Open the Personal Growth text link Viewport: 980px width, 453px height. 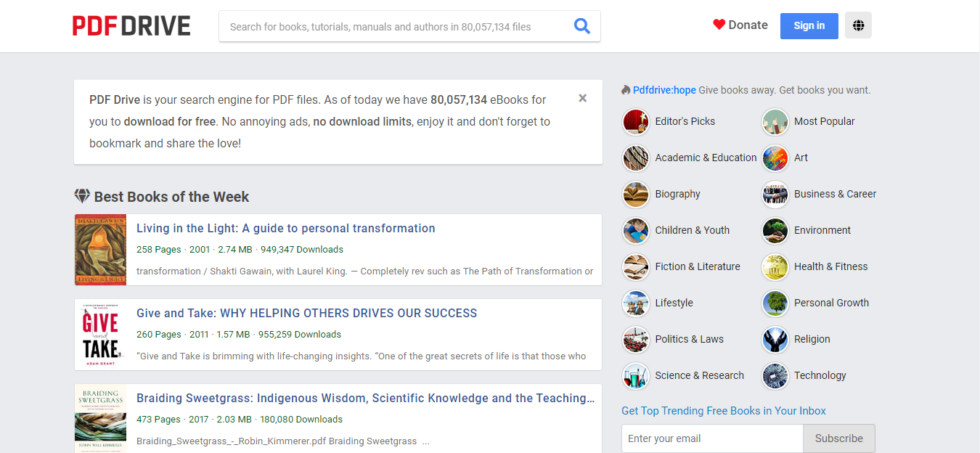831,303
